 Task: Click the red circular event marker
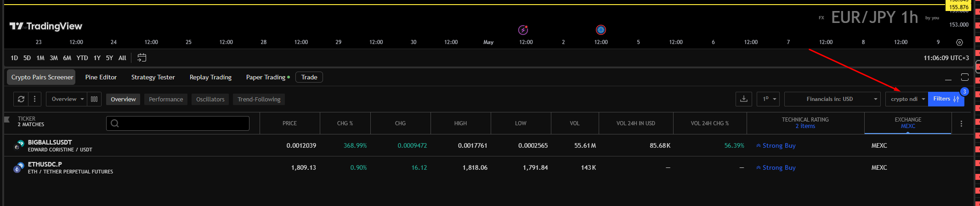pos(600,30)
